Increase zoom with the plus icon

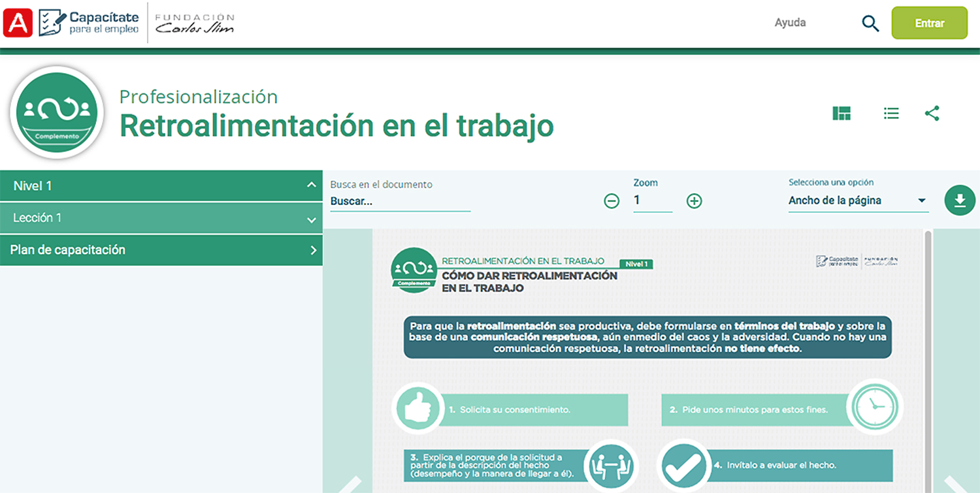point(694,201)
